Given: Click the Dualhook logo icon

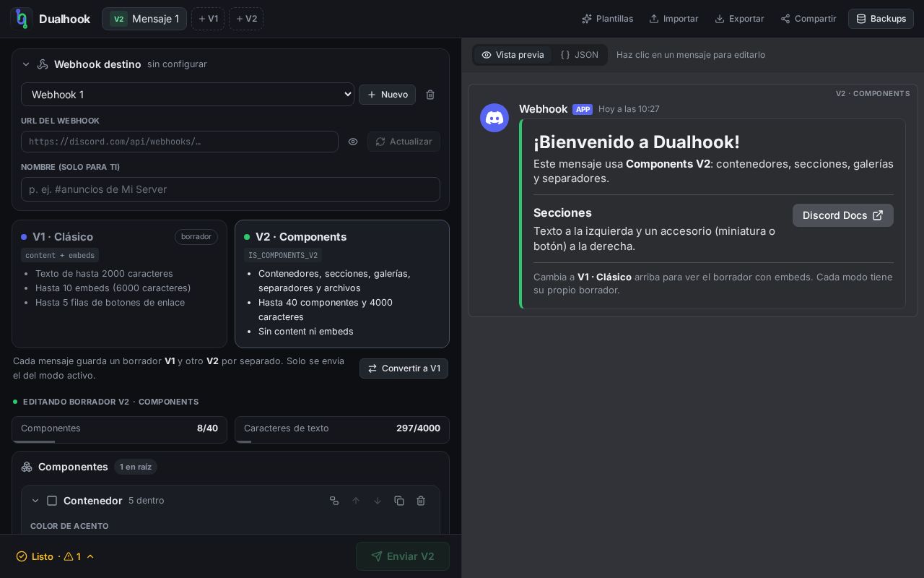Looking at the screenshot, I should (x=22, y=19).
